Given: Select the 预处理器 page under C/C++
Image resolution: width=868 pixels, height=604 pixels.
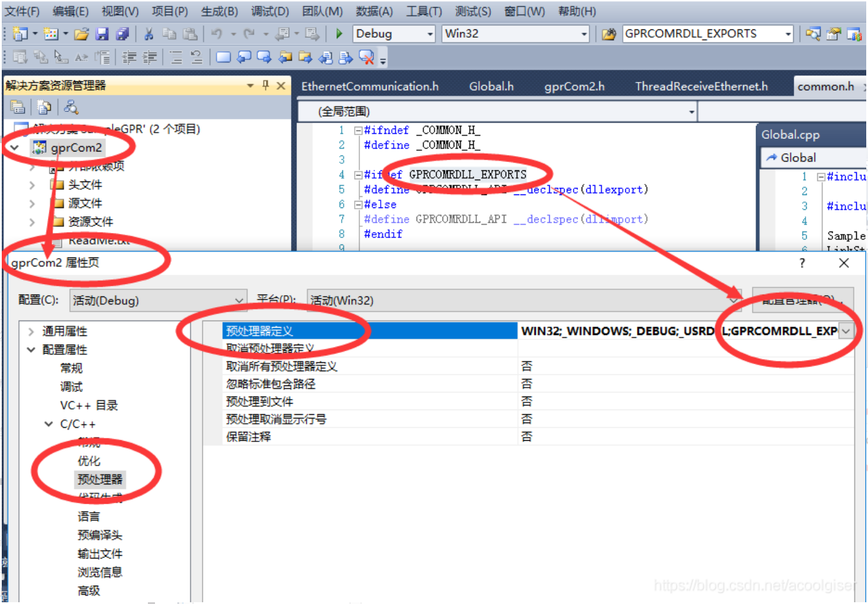Looking at the screenshot, I should click(x=99, y=480).
